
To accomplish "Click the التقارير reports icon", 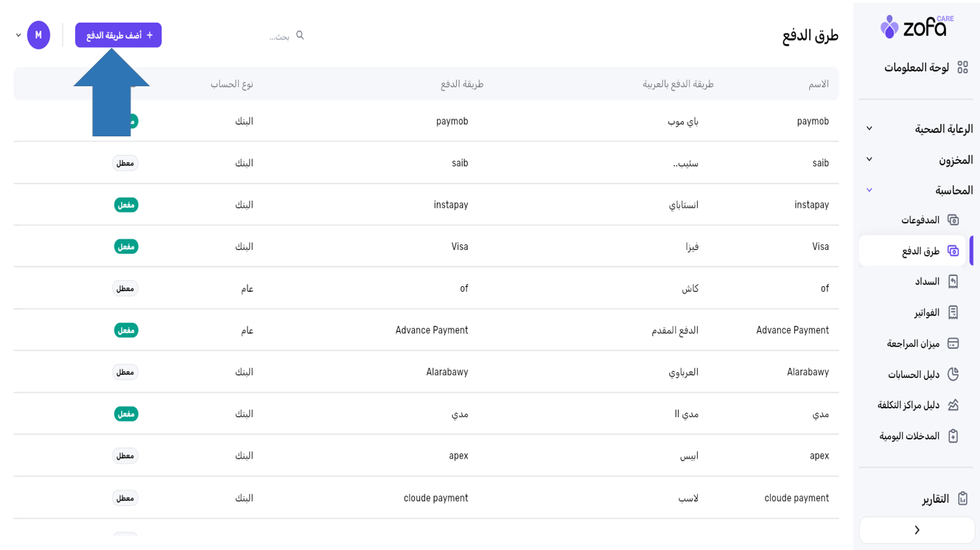I will coord(962,499).
